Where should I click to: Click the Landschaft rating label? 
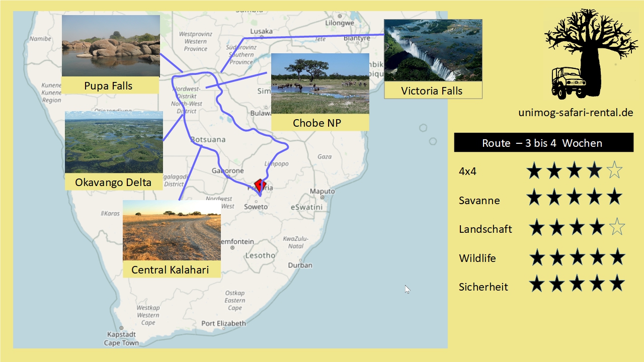tap(485, 229)
